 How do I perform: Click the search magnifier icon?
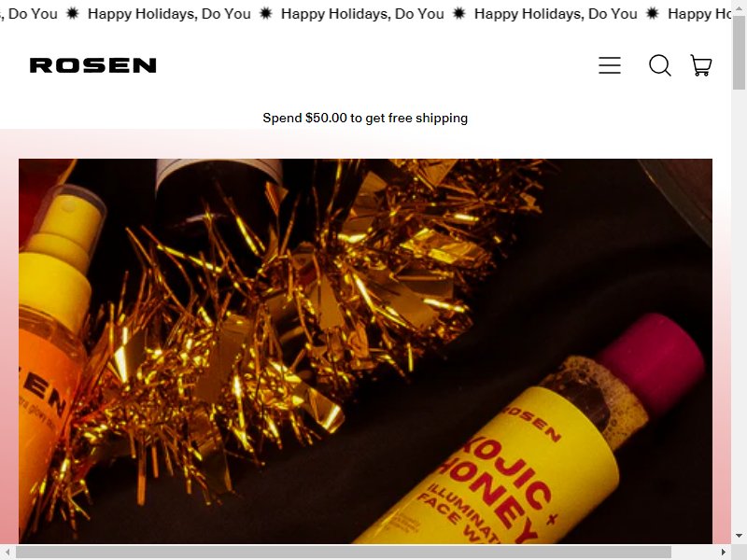coord(660,65)
